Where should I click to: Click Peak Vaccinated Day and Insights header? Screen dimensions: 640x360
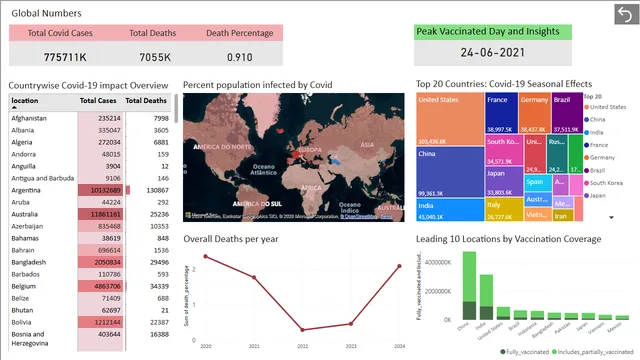(493, 32)
